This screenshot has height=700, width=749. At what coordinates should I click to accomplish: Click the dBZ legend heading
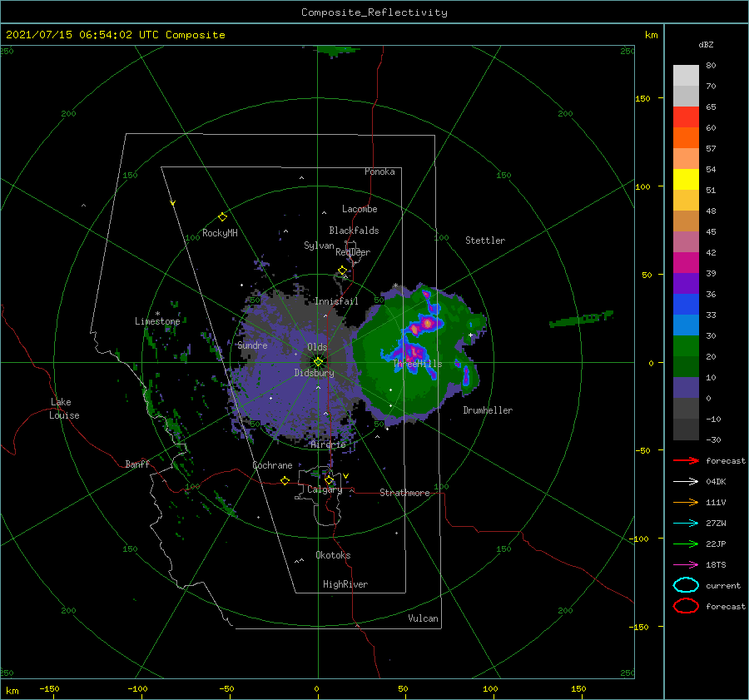point(706,44)
